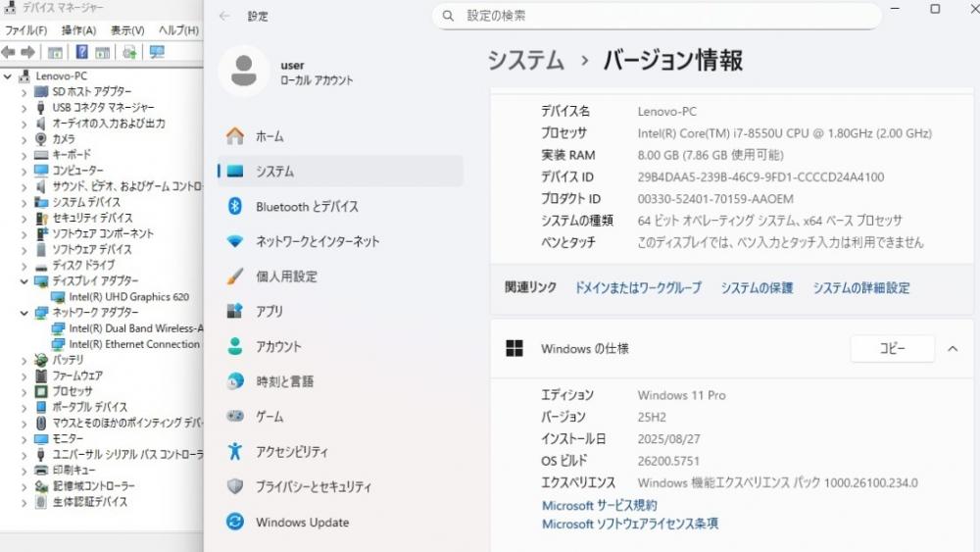Open the 操作(A) menu
The image size is (980, 552).
[78, 30]
